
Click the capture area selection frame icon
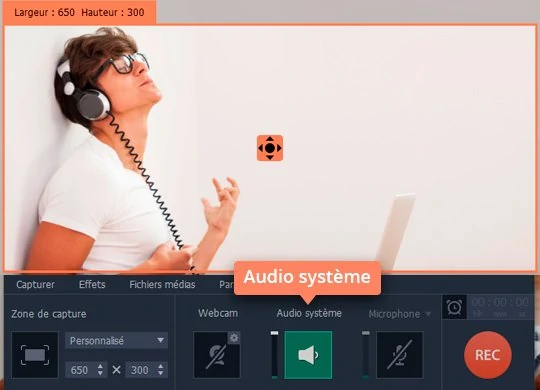[x=35, y=355]
